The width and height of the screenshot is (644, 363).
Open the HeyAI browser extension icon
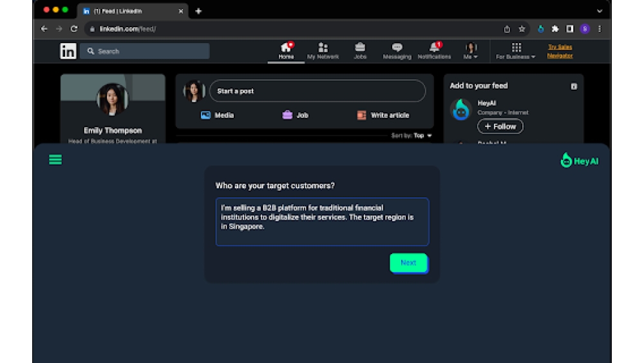click(x=540, y=29)
